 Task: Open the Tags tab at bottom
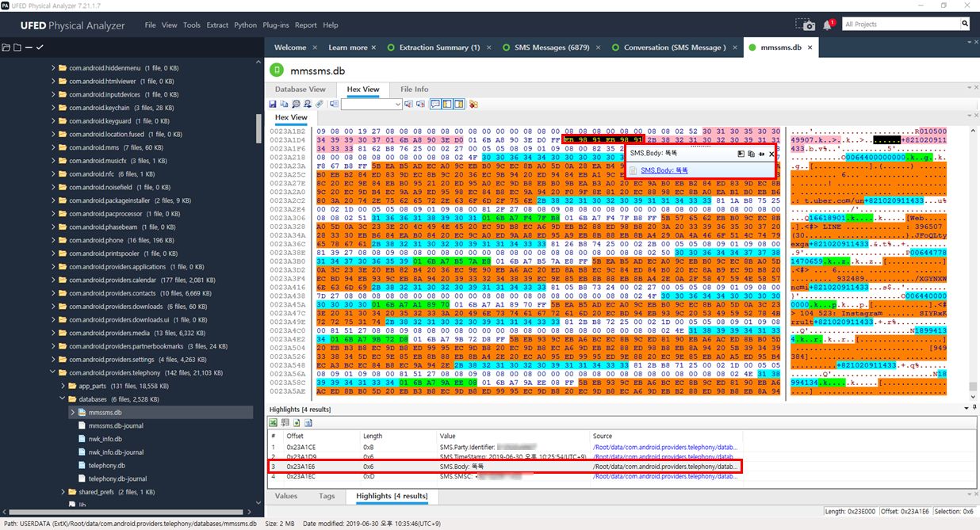point(327,496)
